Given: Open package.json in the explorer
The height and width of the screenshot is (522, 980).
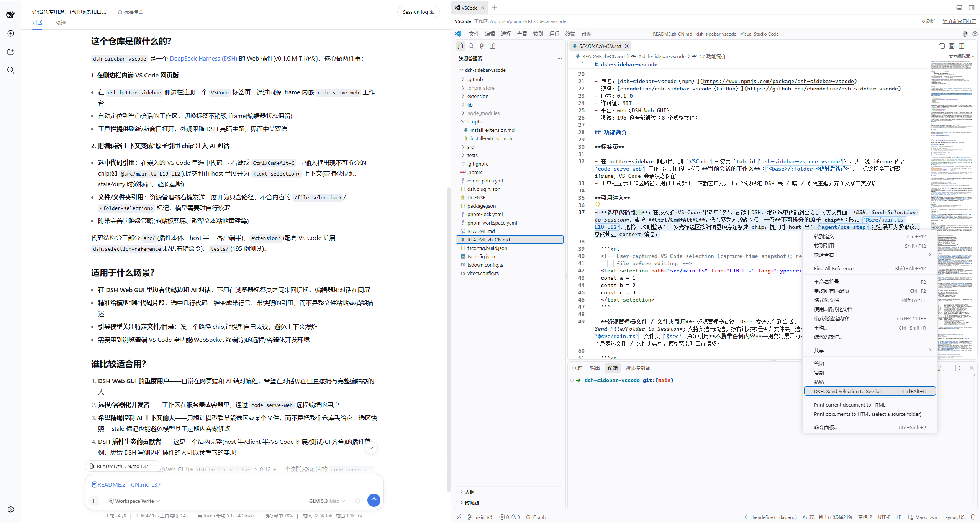Looking at the screenshot, I should pos(481,206).
